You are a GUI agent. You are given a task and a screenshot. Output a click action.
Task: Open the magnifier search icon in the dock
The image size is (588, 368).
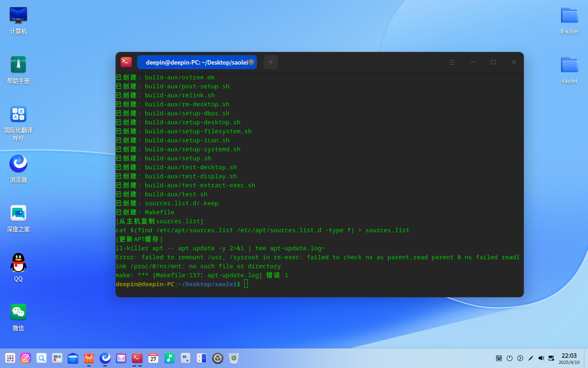click(x=42, y=358)
